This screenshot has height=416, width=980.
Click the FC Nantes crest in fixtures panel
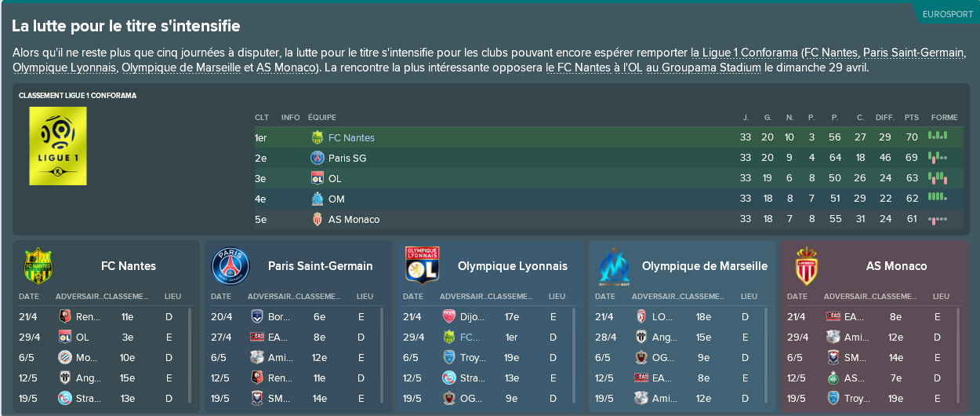click(38, 265)
